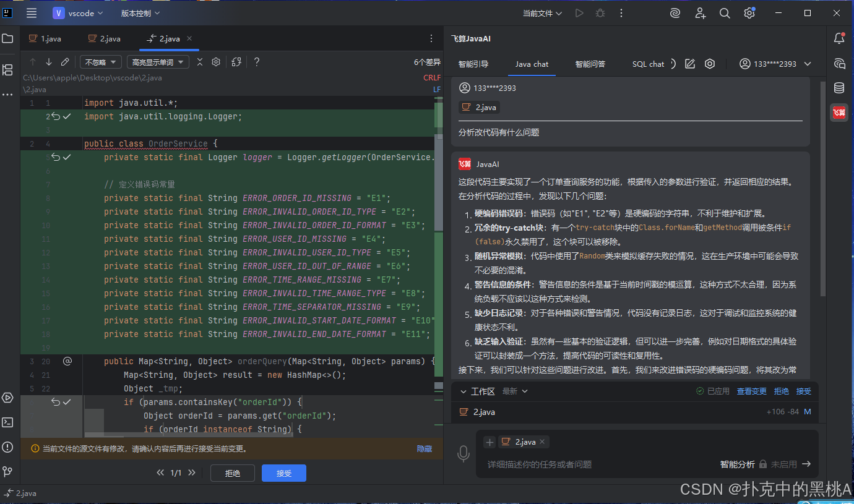Open the main hamburger menu
The image size is (854, 504).
click(32, 13)
